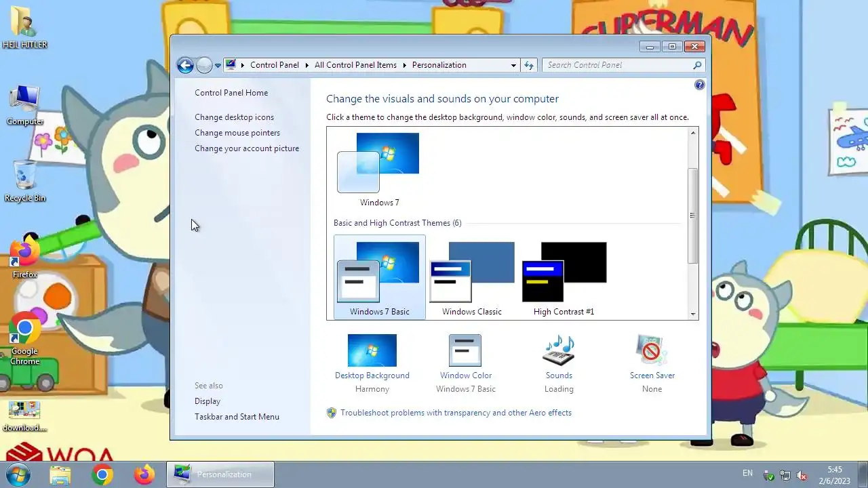Click the Control Panel icon in address bar
868x488 pixels.
tap(231, 65)
